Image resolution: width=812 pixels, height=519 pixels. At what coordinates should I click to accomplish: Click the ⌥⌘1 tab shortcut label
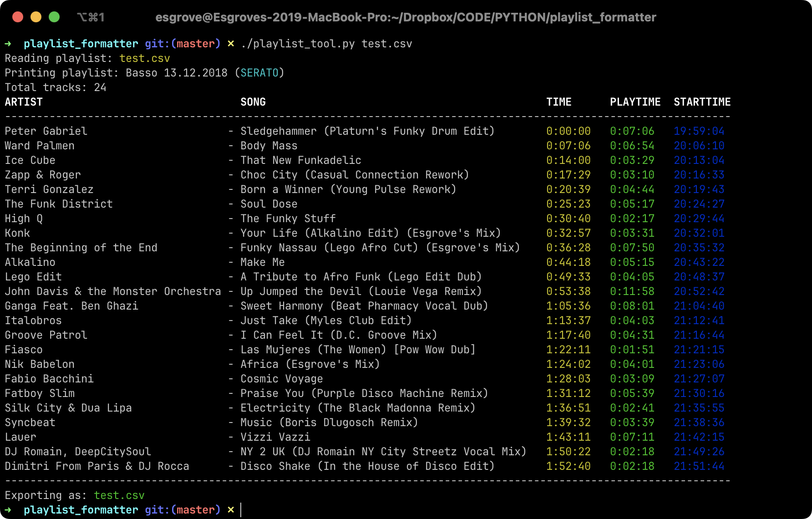tap(91, 17)
